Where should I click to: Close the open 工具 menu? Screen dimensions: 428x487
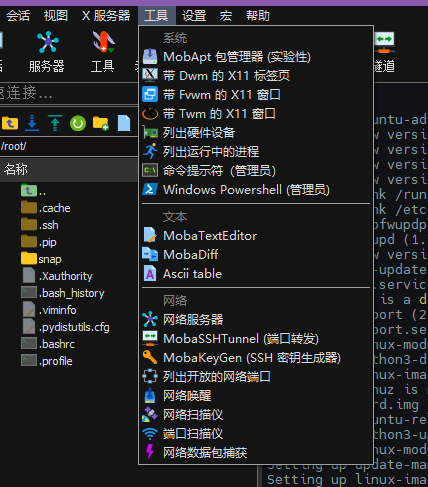[156, 16]
